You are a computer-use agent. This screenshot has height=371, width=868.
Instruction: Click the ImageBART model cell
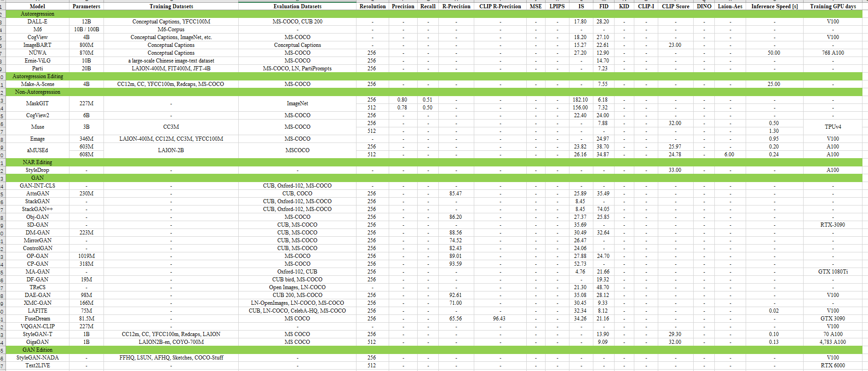tap(38, 45)
